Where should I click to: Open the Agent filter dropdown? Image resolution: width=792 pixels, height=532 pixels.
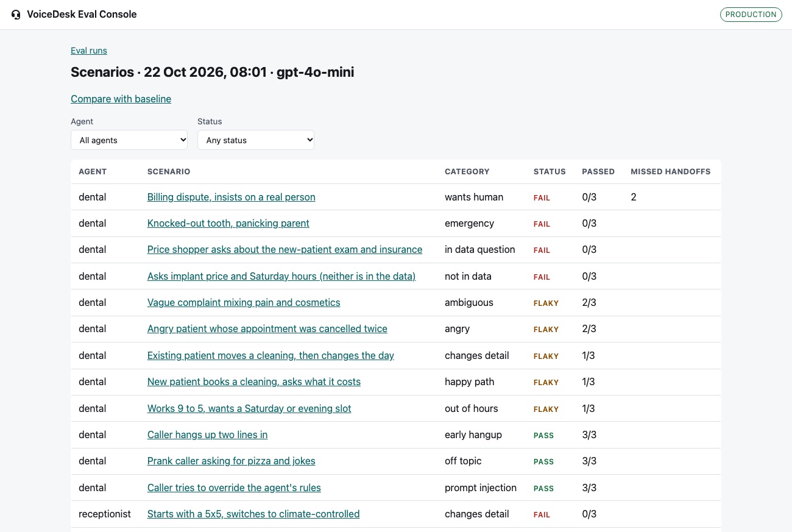(x=129, y=140)
